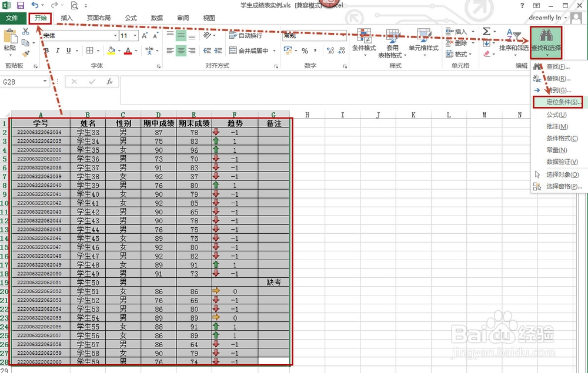
Task: Click the 缺考 cell in column G
Action: point(274,283)
